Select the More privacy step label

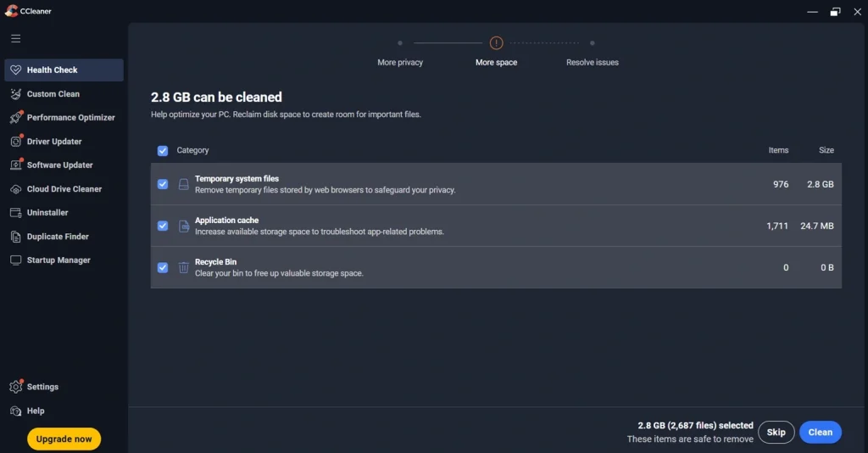[400, 63]
